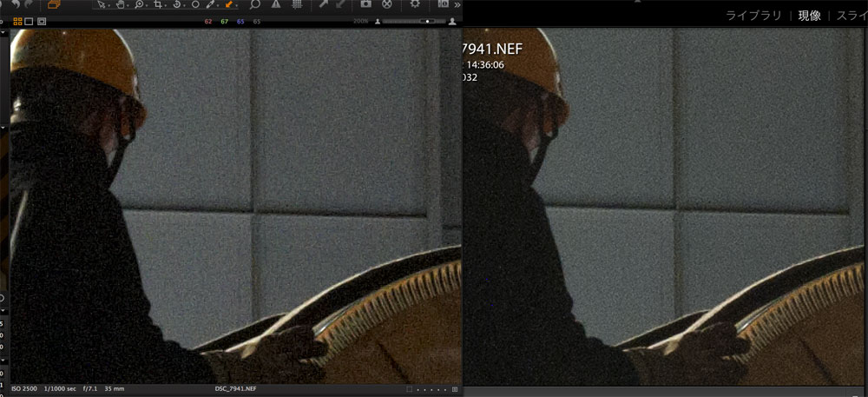
Task: Click DSC_7941.NEF filename in Capture One
Action: coord(236,389)
